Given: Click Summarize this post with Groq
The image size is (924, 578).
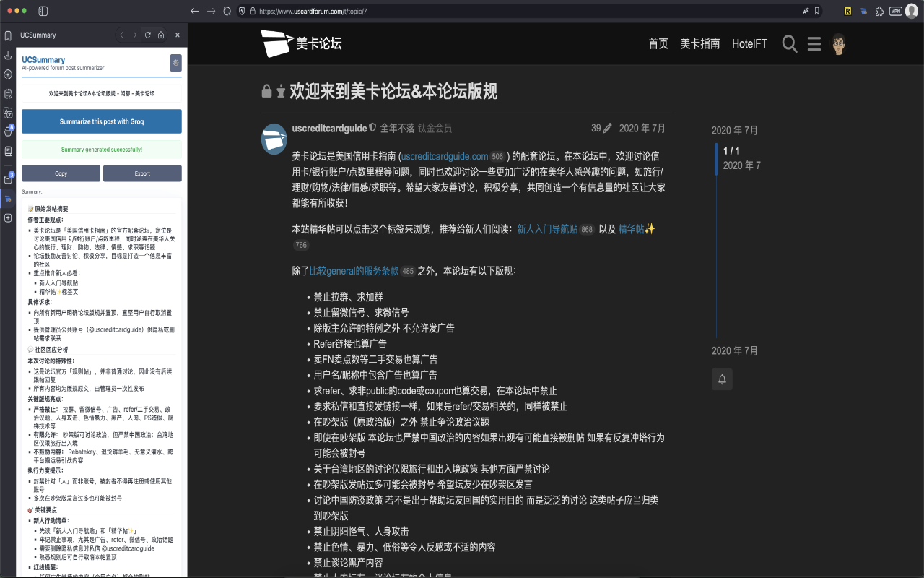Looking at the screenshot, I should click(101, 121).
